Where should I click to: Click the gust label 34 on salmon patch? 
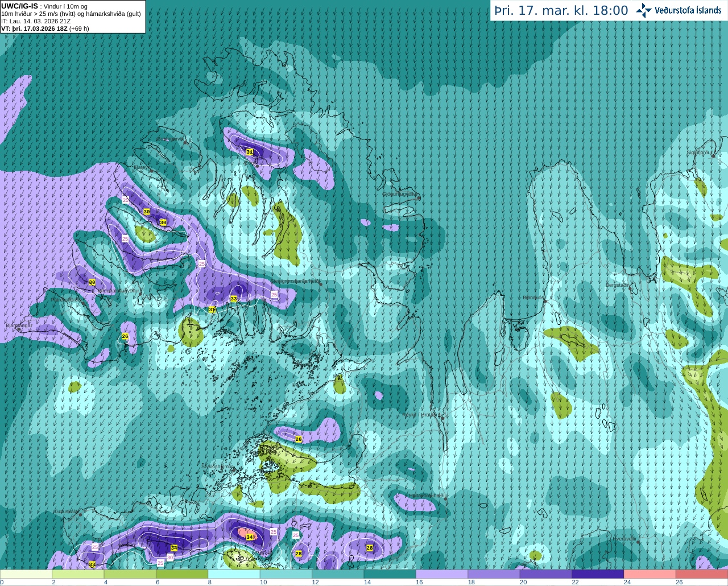coord(249,537)
